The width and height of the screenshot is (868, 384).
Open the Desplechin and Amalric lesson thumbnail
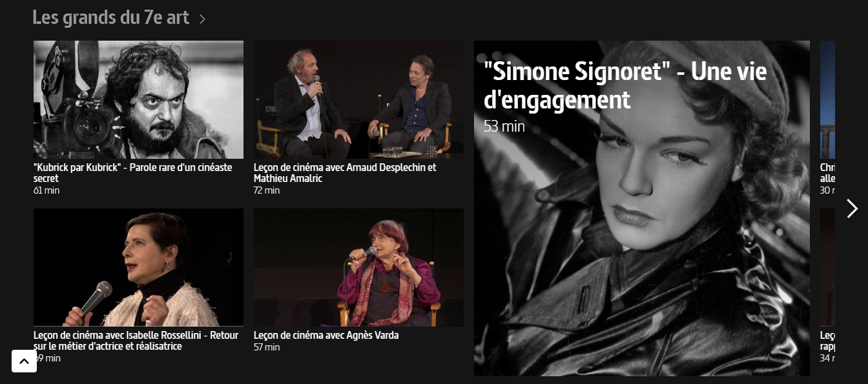(x=358, y=99)
